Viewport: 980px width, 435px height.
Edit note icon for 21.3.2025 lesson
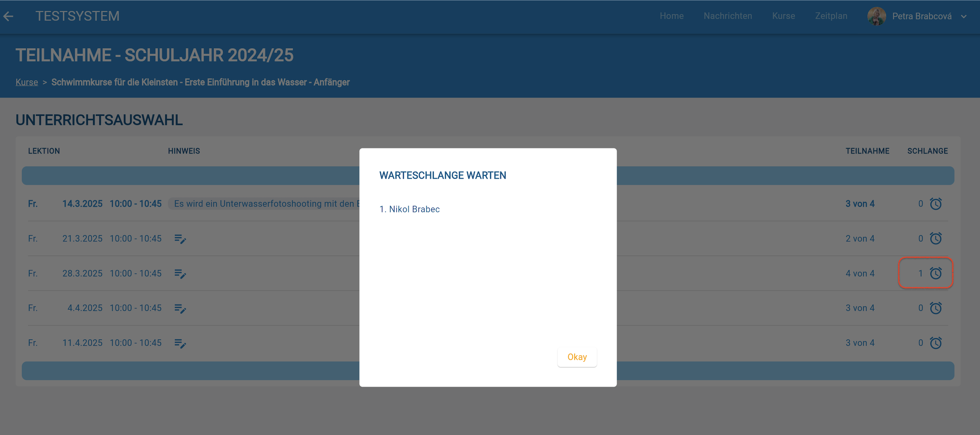180,239
